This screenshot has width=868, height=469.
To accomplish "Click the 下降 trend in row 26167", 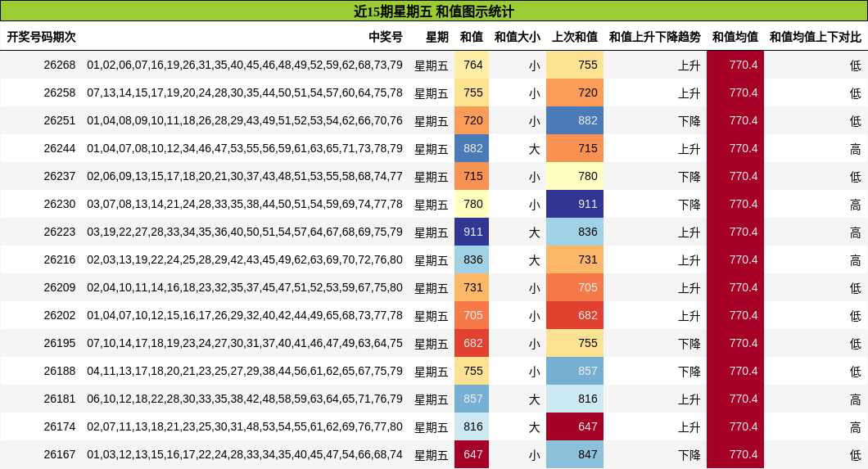I will 689,455.
